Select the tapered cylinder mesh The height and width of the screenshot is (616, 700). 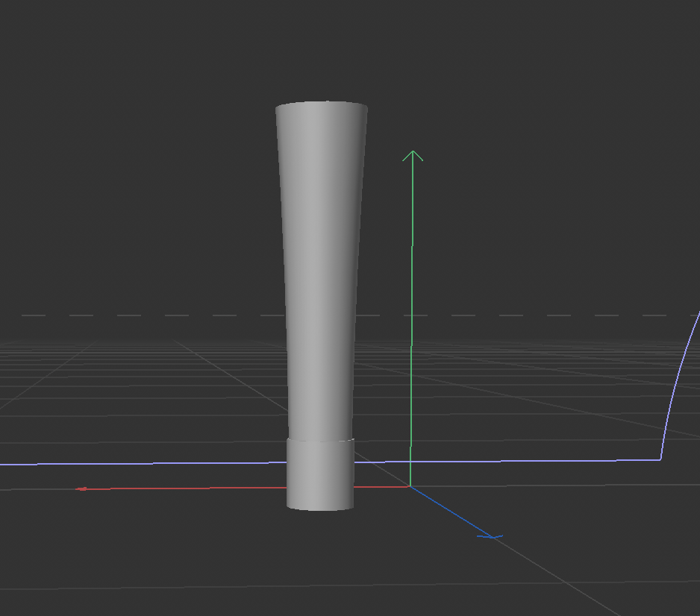point(321,283)
